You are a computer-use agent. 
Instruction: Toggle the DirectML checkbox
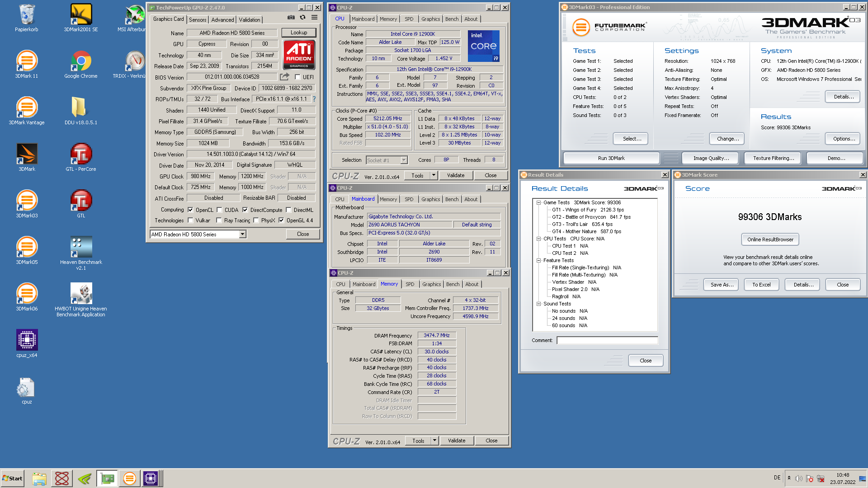[x=288, y=210]
